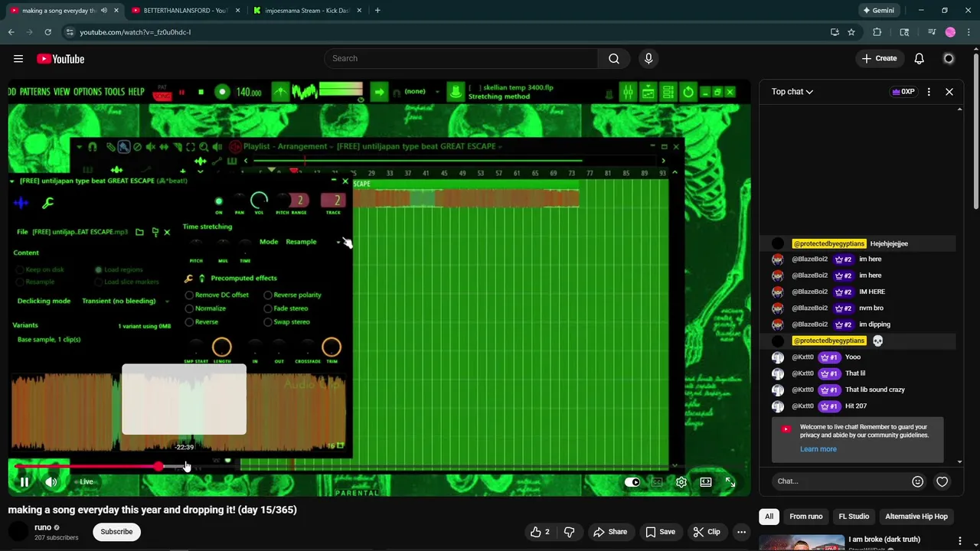Viewport: 980px width, 551px height.
Task: Select the mute tool in Playlist toolbar
Action: point(150,147)
